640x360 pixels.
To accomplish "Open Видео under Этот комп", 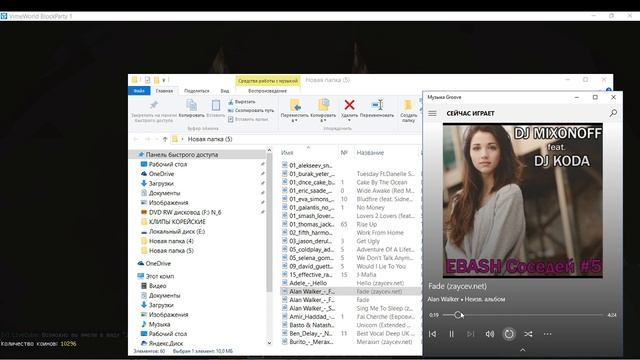I will [x=157, y=286].
